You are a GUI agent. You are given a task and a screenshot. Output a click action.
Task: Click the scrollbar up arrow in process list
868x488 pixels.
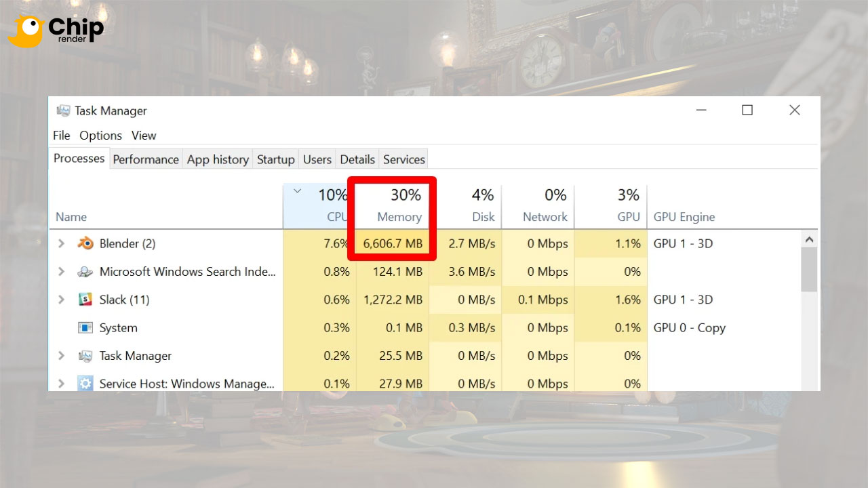809,239
